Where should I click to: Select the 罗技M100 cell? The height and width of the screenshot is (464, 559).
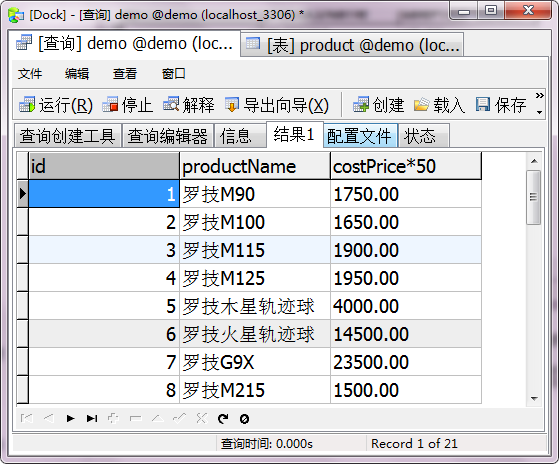click(x=255, y=222)
